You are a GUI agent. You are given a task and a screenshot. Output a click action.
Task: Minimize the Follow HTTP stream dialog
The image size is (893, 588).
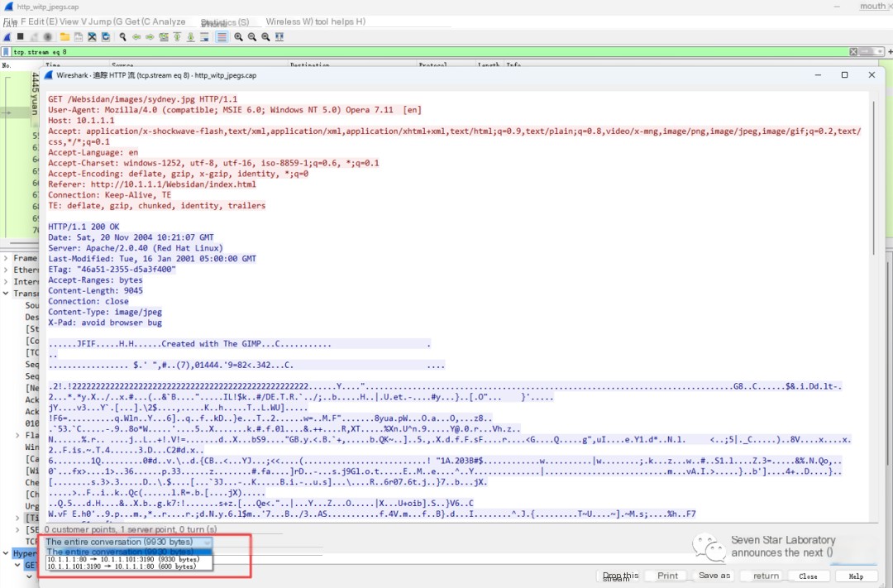coord(818,75)
